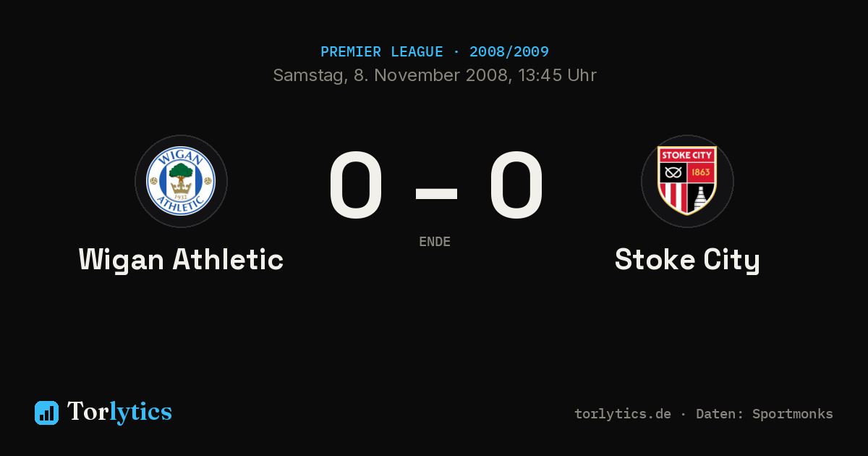Viewport: 868px width, 456px height.
Task: Click the dark circle behind Wigan crest
Action: tap(181, 181)
